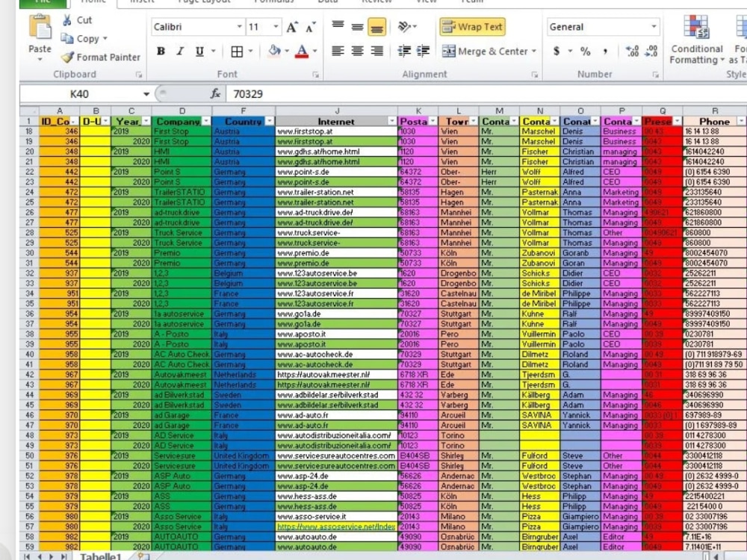This screenshot has width=747, height=560.
Task: Set Bottom Align for cells
Action: (x=376, y=27)
